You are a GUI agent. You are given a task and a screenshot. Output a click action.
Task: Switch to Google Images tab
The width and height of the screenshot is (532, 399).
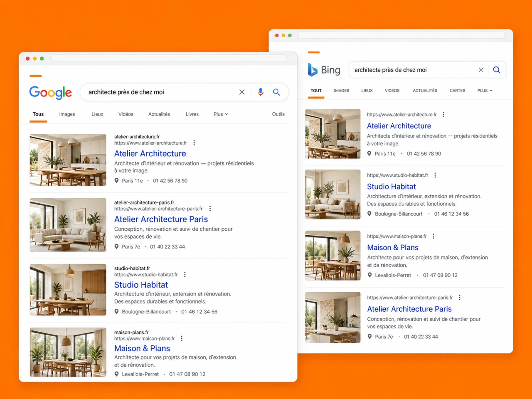[67, 114]
